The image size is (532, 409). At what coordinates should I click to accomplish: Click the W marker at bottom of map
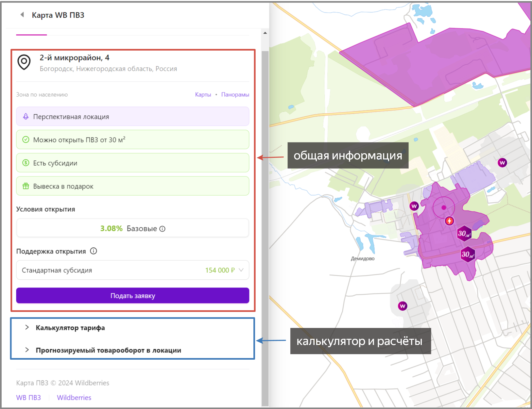tap(403, 306)
